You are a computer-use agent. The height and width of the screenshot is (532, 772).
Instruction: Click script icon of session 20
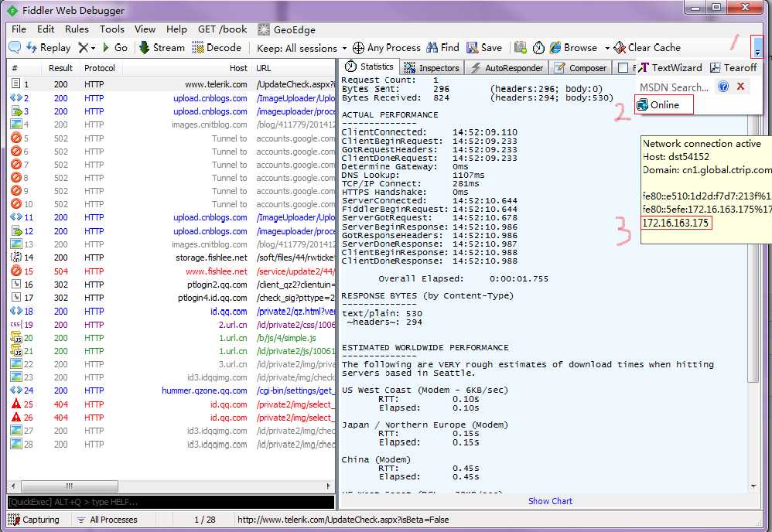click(16, 338)
